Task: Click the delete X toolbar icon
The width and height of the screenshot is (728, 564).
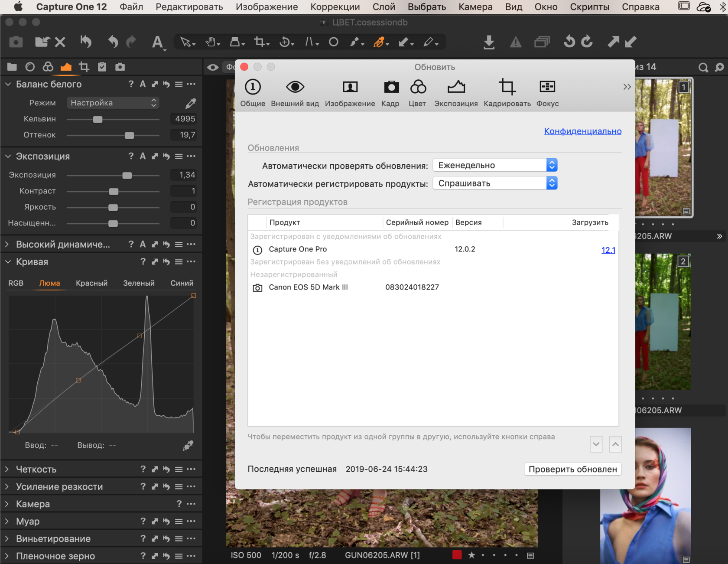Action: 60,42
